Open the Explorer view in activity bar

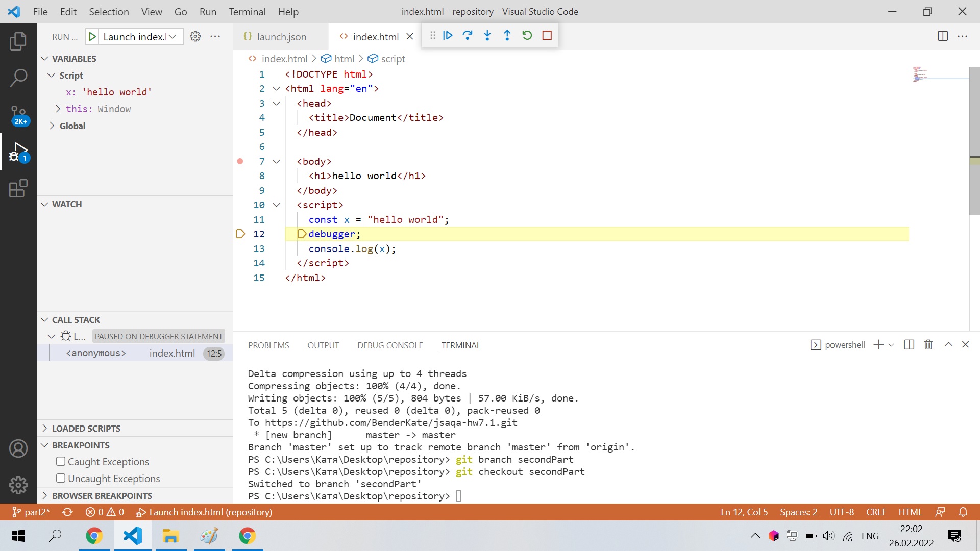pos(18,41)
